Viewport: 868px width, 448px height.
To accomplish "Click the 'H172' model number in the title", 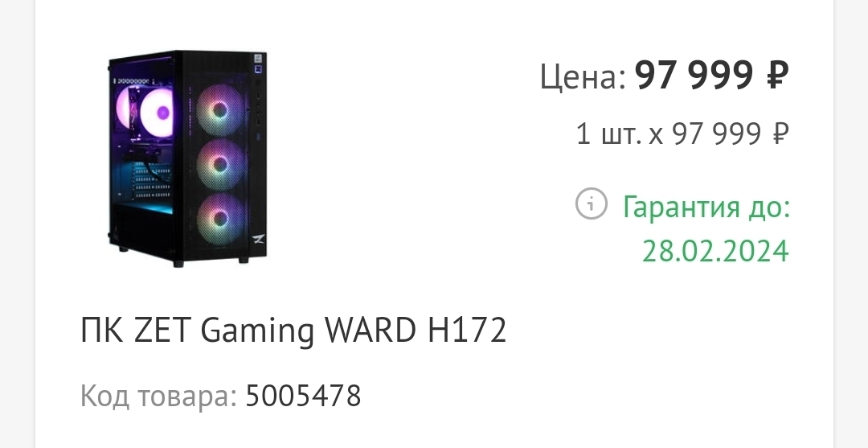I will 467,330.
